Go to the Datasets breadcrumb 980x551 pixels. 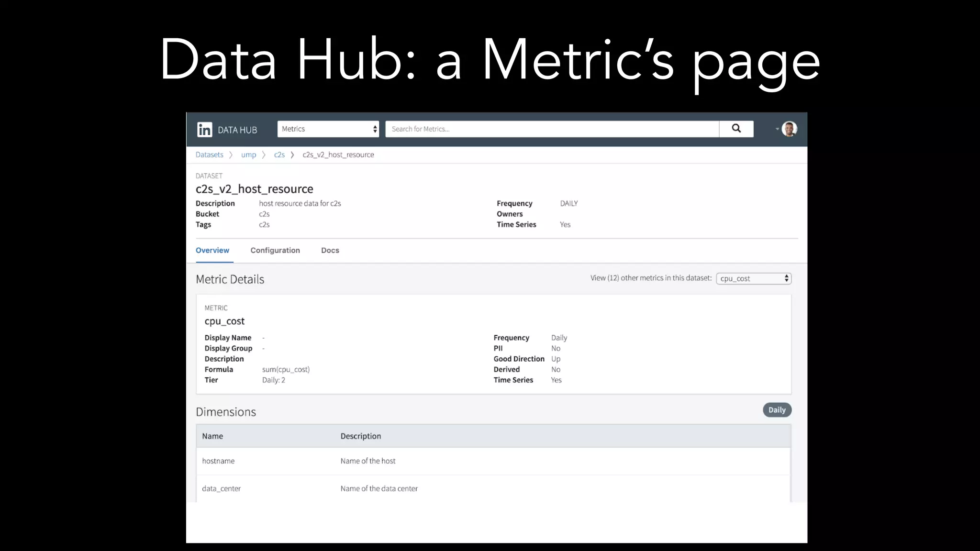pyautogui.click(x=209, y=154)
